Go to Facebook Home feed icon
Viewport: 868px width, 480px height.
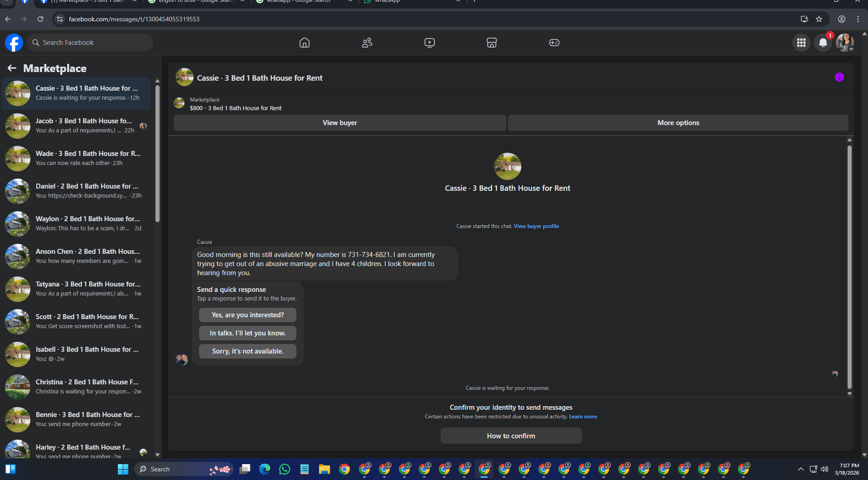[305, 43]
